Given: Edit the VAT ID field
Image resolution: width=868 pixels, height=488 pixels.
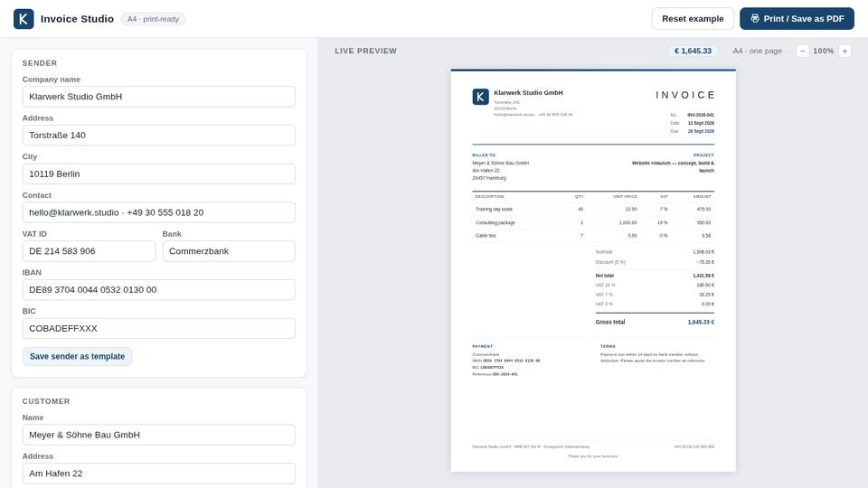Looking at the screenshot, I should (89, 251).
